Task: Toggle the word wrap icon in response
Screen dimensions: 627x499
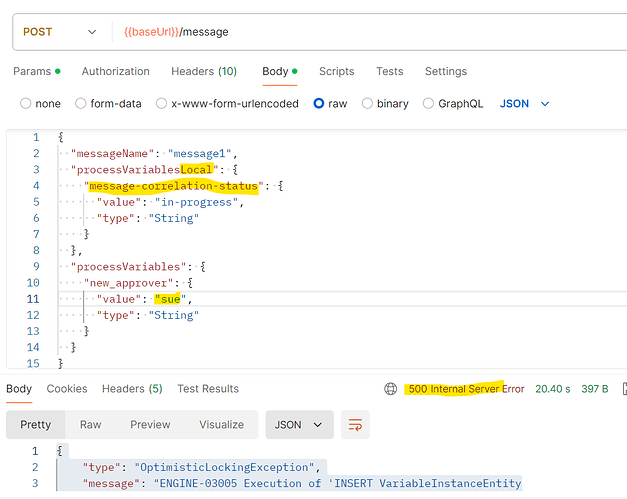Action: 355,425
